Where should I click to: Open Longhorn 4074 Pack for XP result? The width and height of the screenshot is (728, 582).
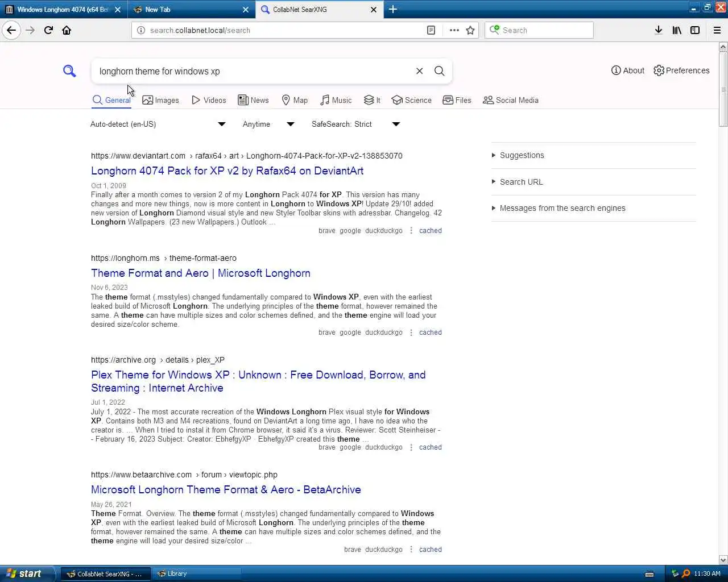click(227, 171)
